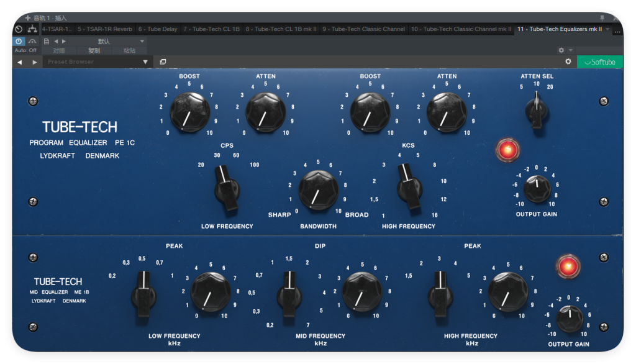Click the window-layout icon beside Preset Browser
This screenshot has height=364, width=636.
click(x=163, y=61)
